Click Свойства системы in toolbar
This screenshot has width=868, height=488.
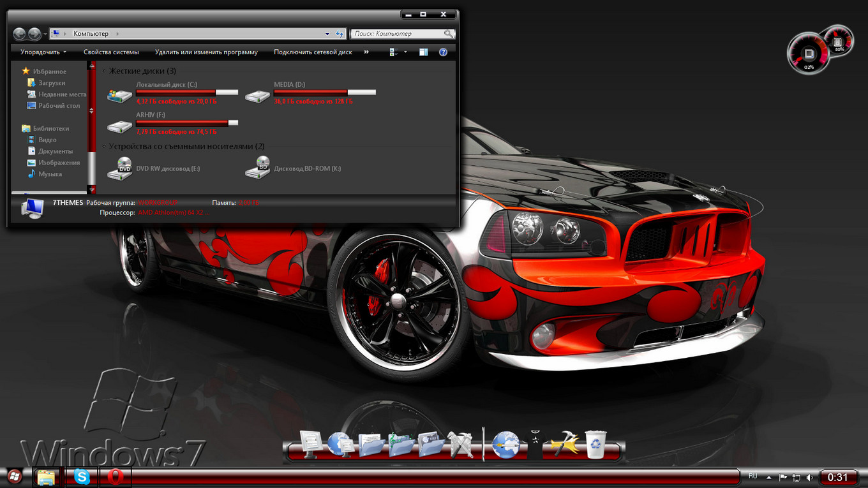tap(111, 52)
